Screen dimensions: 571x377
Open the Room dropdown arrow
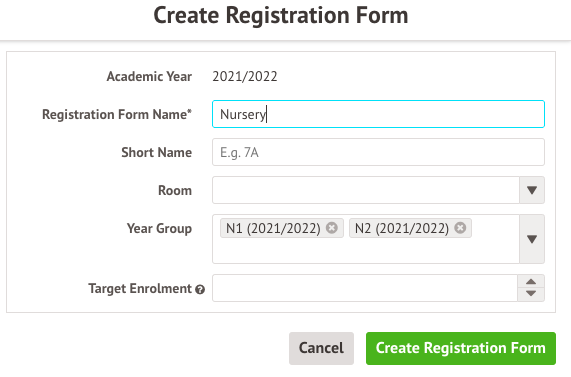click(x=532, y=190)
